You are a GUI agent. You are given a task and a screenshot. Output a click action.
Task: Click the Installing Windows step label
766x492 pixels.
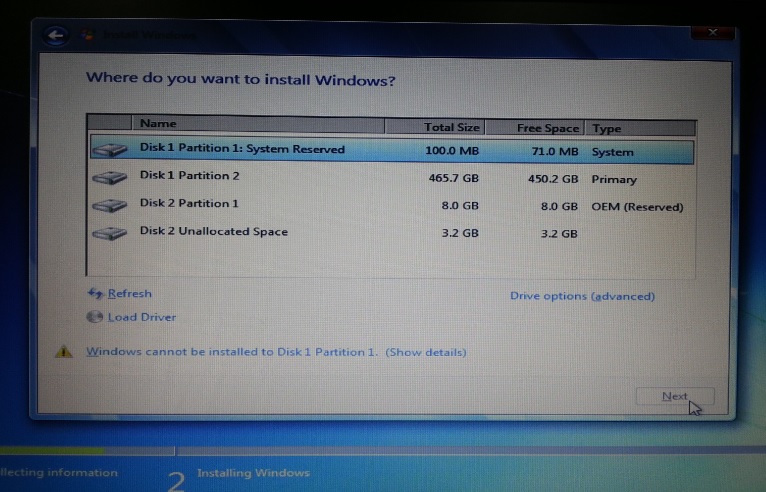pos(253,472)
